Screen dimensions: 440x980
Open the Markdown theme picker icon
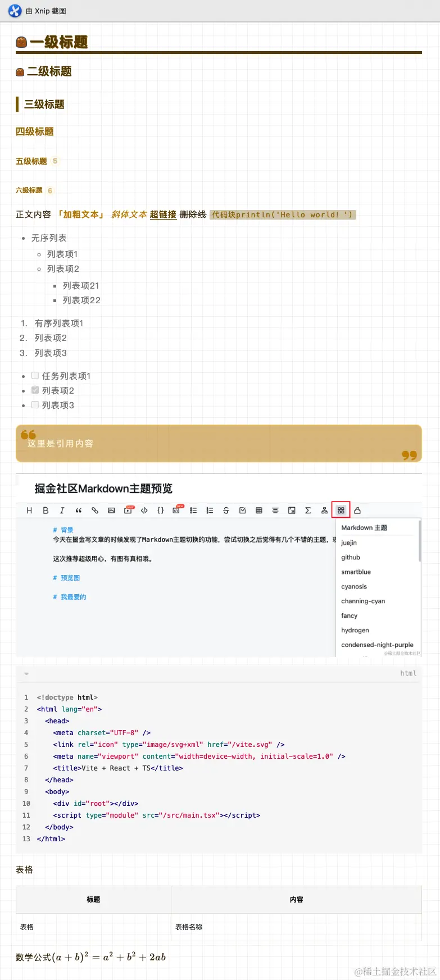point(341,510)
